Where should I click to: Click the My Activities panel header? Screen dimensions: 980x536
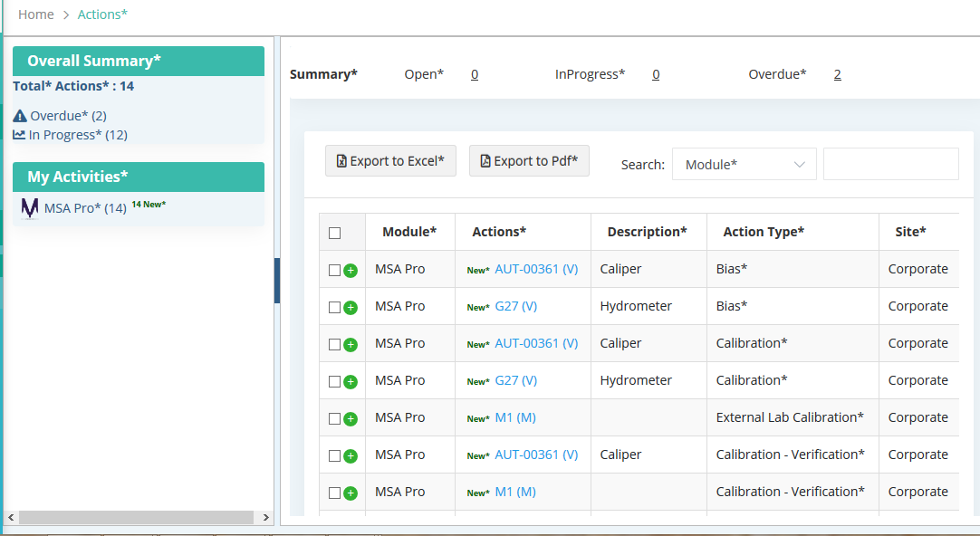click(139, 177)
